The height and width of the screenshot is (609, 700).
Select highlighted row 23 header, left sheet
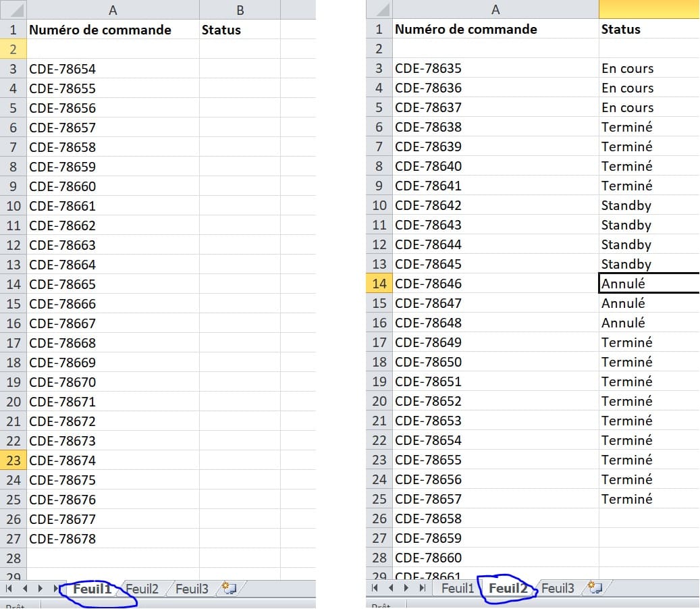click(x=14, y=460)
